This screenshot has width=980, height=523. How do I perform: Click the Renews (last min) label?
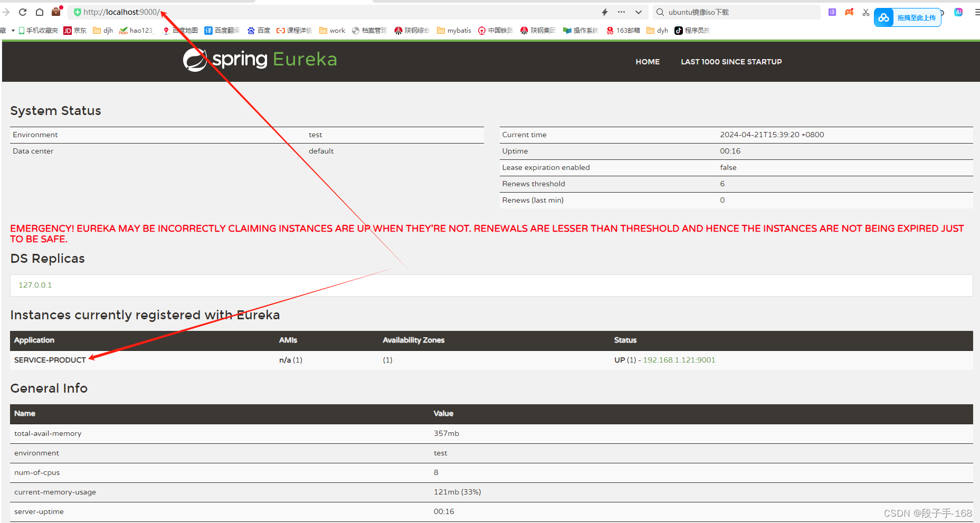[533, 200]
